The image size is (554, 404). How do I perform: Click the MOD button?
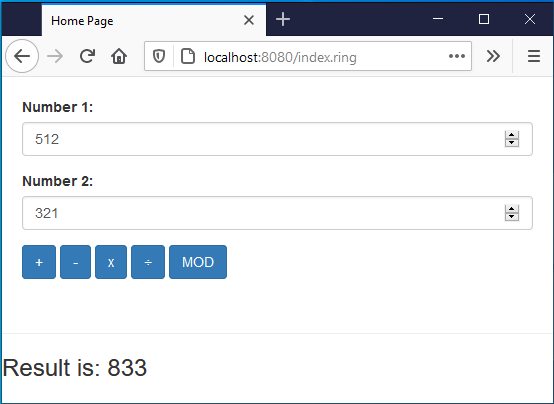pos(198,262)
